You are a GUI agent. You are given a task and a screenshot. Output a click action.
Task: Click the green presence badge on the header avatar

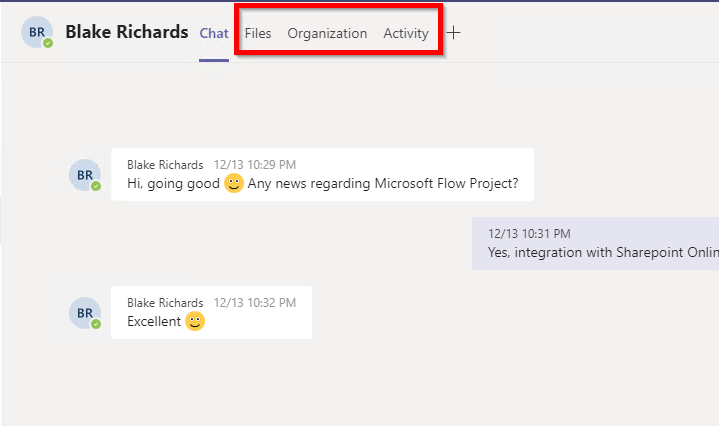(48, 43)
